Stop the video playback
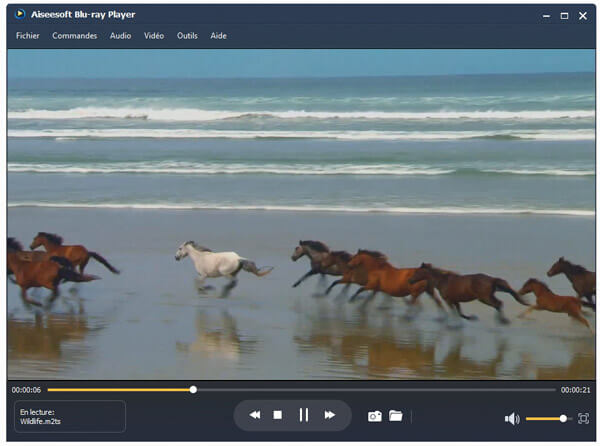 [x=278, y=415]
